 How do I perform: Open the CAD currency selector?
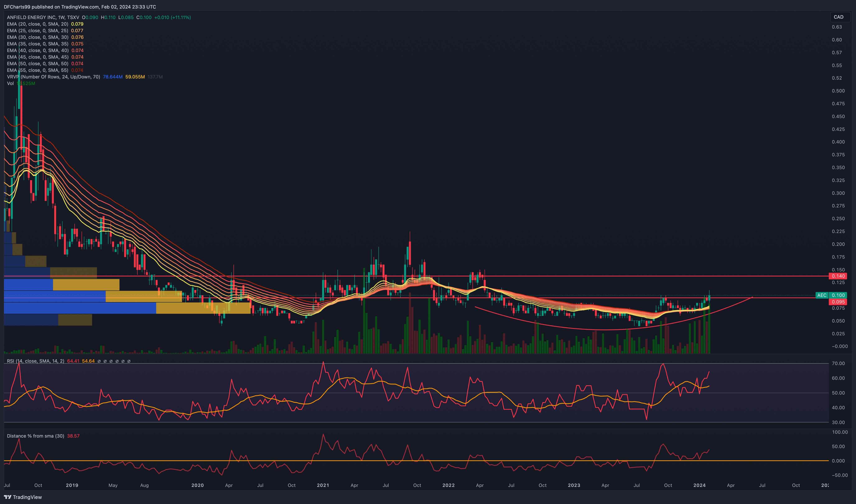point(838,17)
